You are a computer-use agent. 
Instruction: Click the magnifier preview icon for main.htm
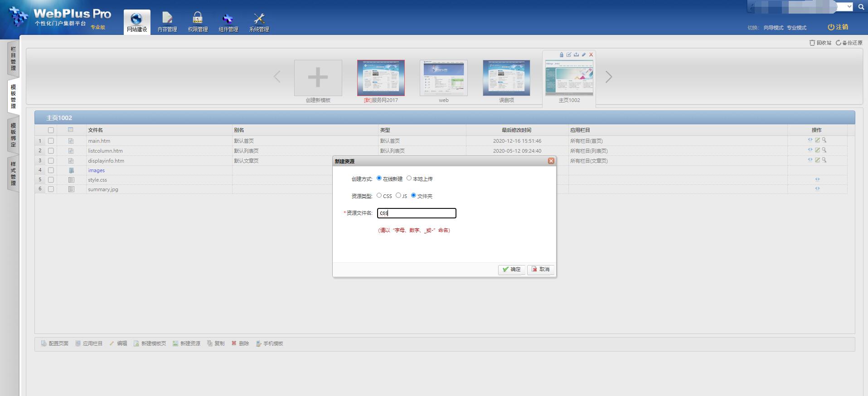tap(824, 140)
